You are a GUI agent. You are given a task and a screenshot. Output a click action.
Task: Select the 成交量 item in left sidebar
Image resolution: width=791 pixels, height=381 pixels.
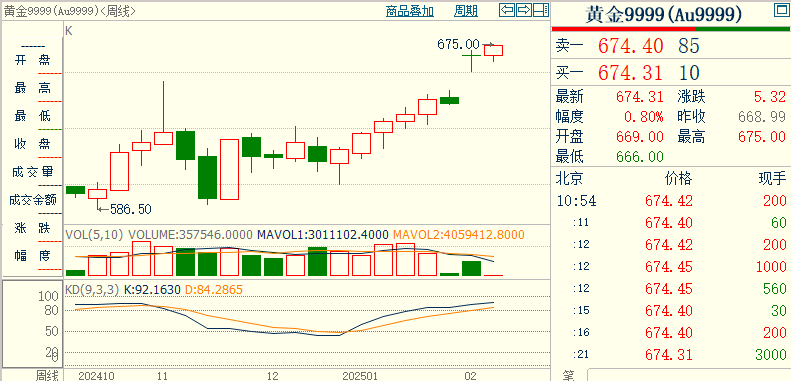33,172
